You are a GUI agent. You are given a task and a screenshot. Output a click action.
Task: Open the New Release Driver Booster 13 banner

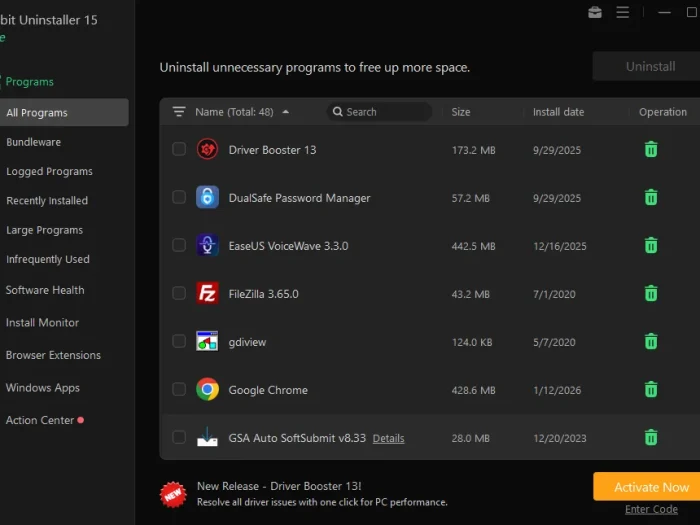(x=322, y=494)
